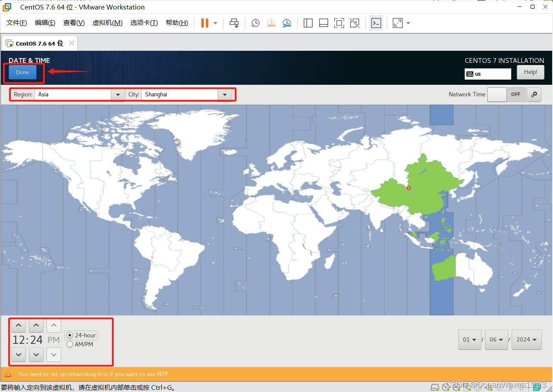Click the keyboard icon beside us layout

(470, 74)
